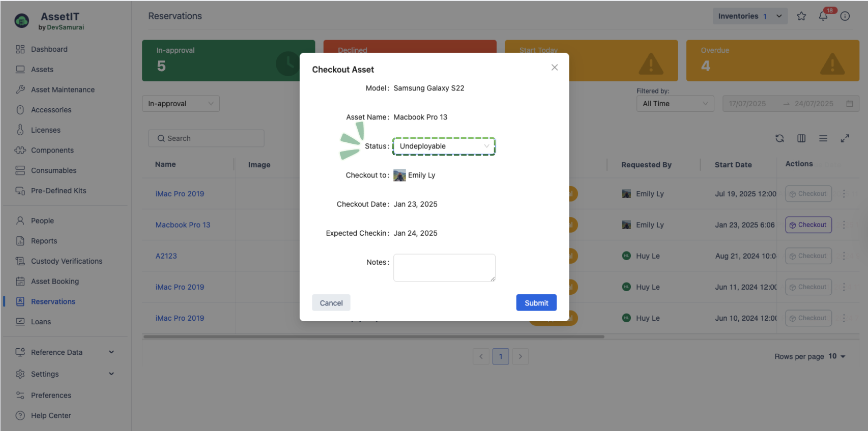Click the horizontal table scrollbar
868x431 pixels.
click(x=373, y=336)
